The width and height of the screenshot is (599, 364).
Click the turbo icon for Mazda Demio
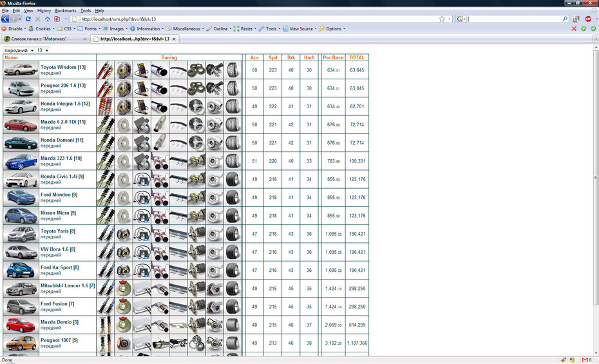[214, 325]
